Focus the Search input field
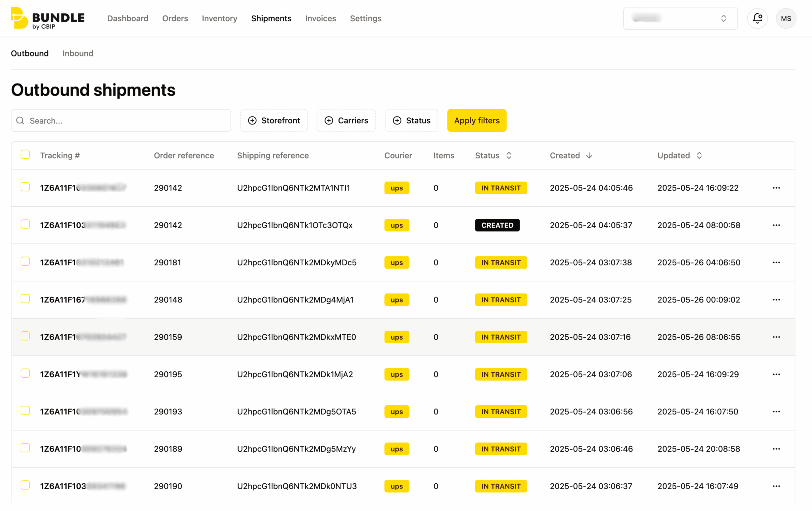 121,121
